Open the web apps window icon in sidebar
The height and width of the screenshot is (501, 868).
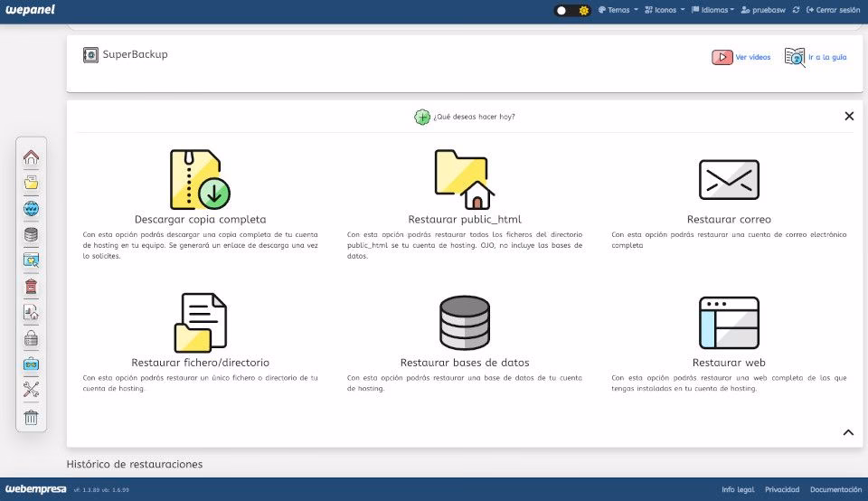31,260
